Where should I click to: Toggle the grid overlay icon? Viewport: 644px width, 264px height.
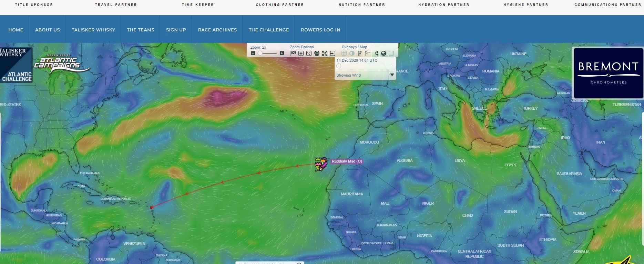(344, 53)
